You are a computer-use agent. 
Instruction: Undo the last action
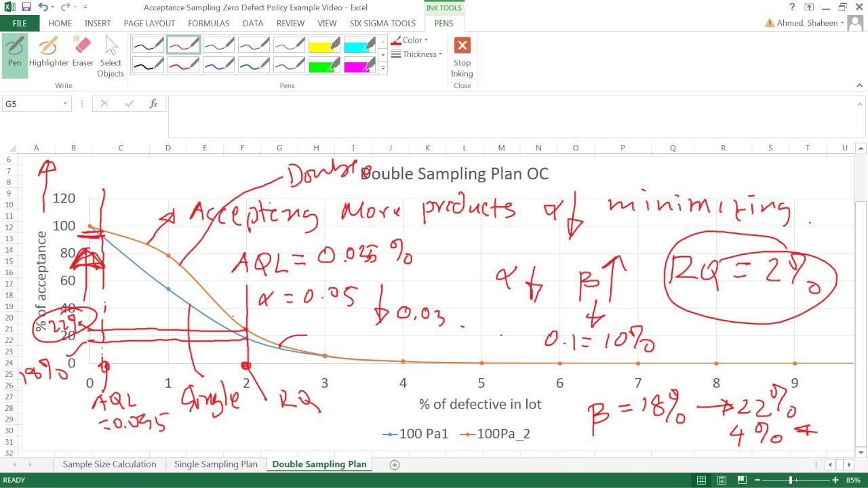point(43,7)
